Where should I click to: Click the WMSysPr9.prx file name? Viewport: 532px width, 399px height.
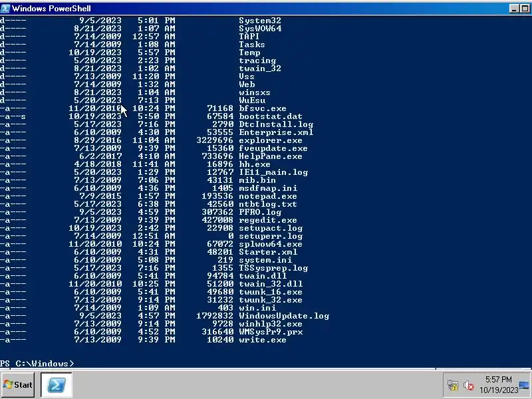click(271, 332)
